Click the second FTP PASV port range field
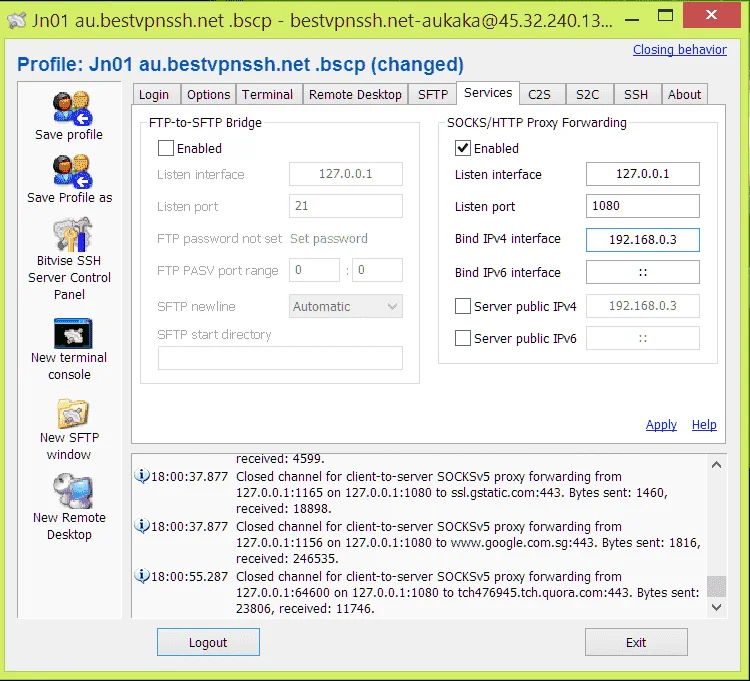The image size is (750, 681). [x=377, y=270]
